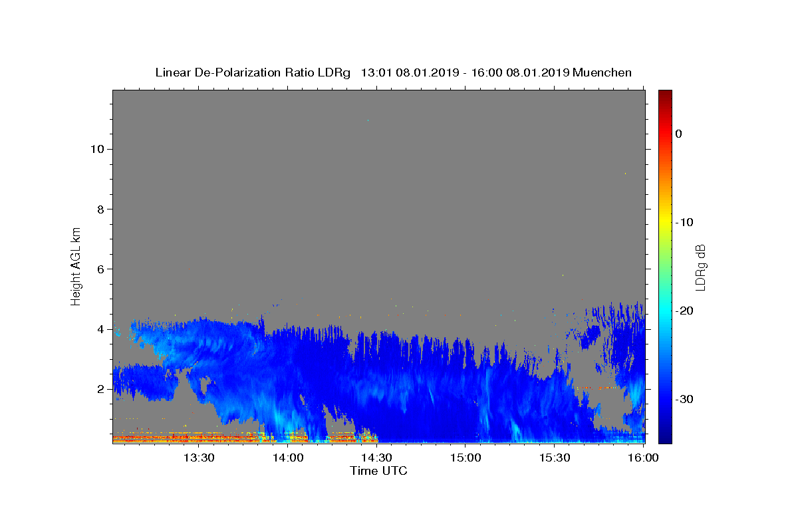Click the colorbar value -30
This screenshot has width=798, height=532.
685,399
